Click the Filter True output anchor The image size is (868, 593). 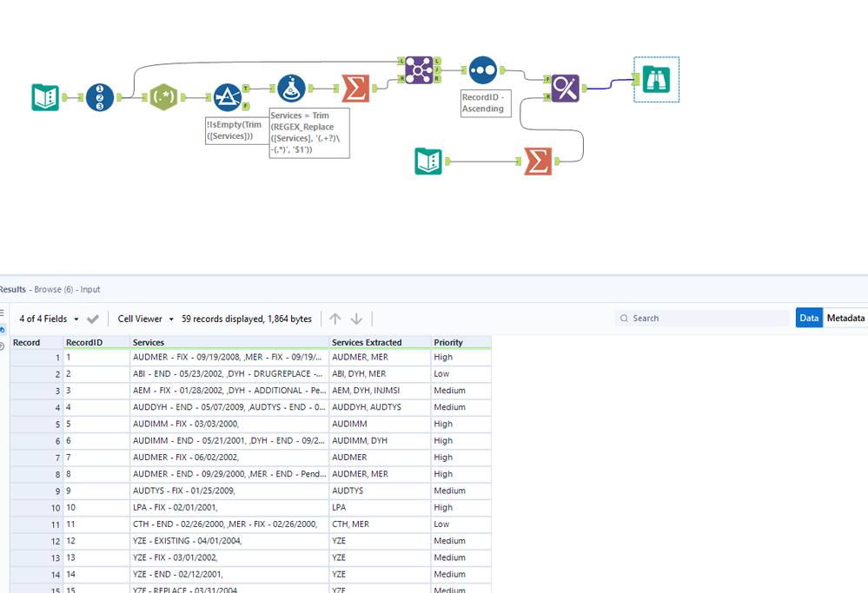tap(246, 89)
